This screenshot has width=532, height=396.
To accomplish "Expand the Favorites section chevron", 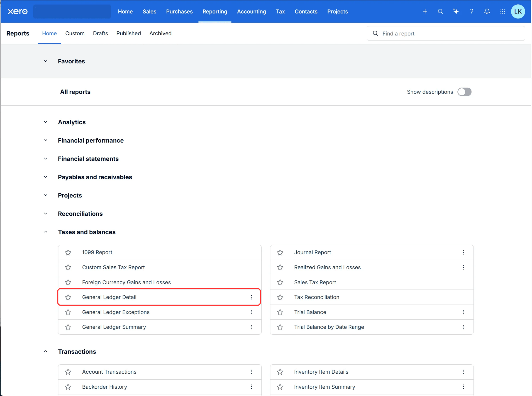I will (45, 61).
